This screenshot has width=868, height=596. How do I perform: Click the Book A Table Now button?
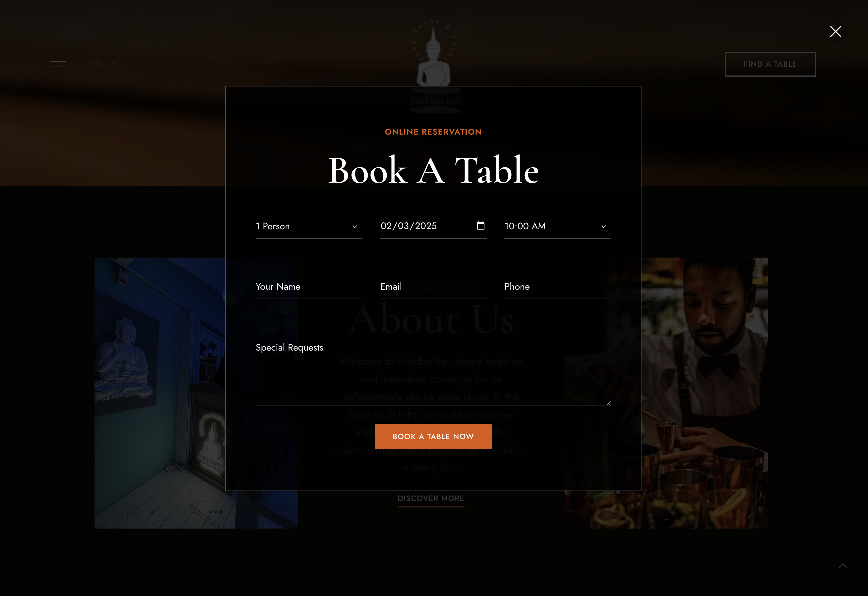433,436
